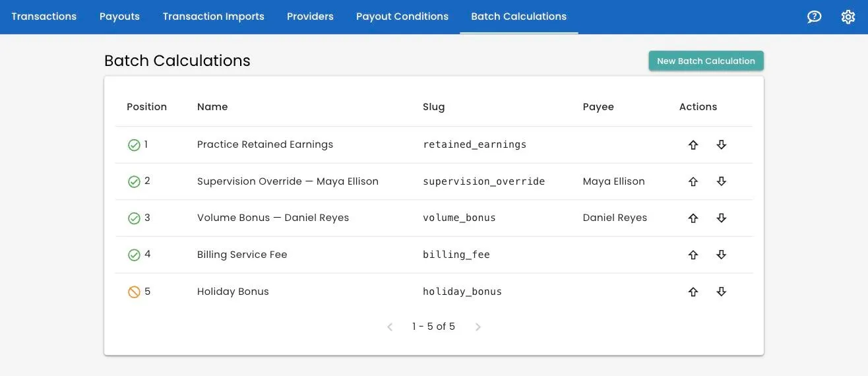This screenshot has height=376, width=868.
Task: Open Payout Conditions tab
Action: [x=402, y=16]
